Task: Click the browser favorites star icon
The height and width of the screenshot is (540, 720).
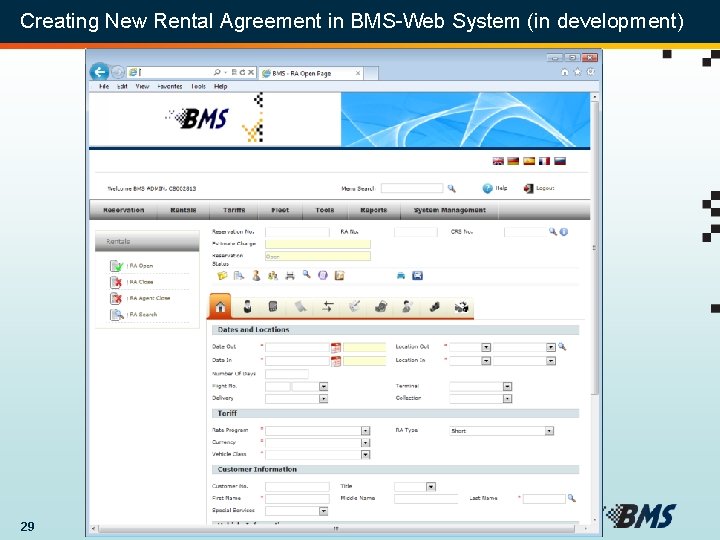Action: click(578, 72)
